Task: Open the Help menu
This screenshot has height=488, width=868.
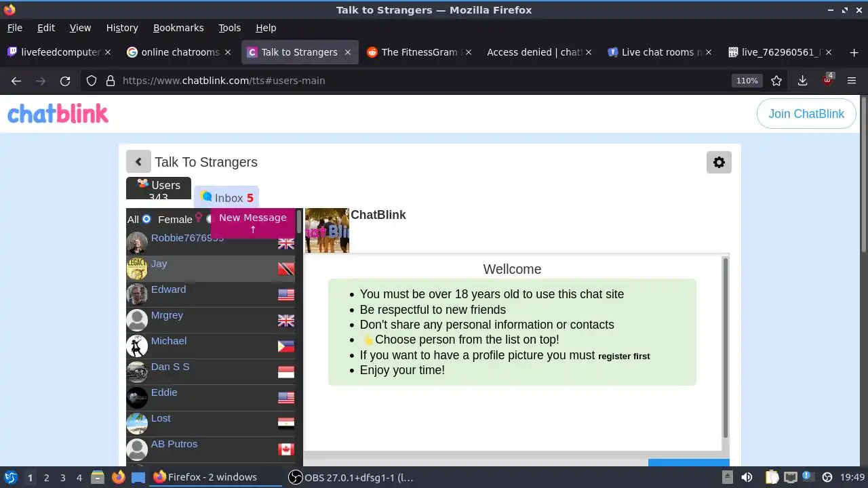Action: click(x=266, y=28)
